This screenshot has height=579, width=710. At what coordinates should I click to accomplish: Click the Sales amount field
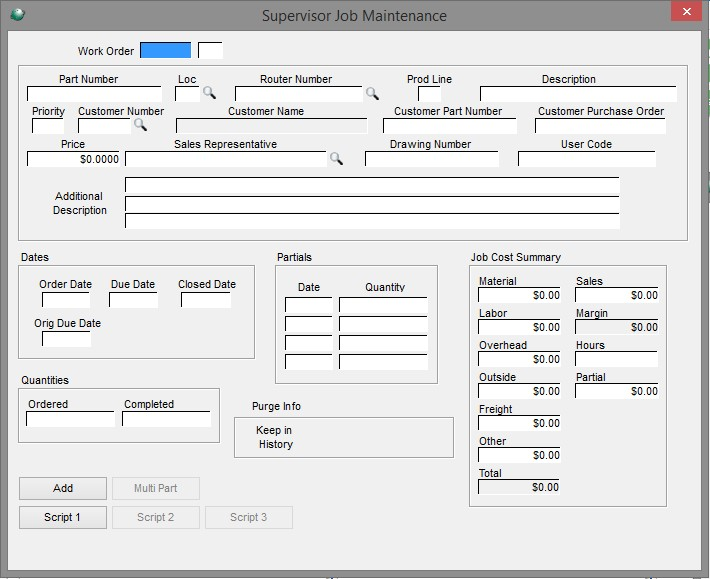coord(617,295)
